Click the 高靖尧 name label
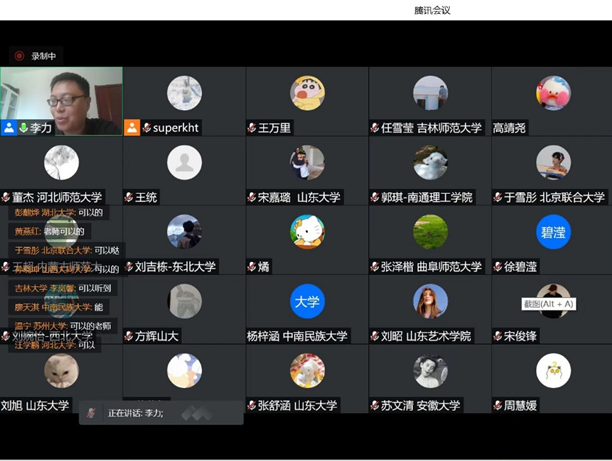The image size is (612, 461). [509, 128]
